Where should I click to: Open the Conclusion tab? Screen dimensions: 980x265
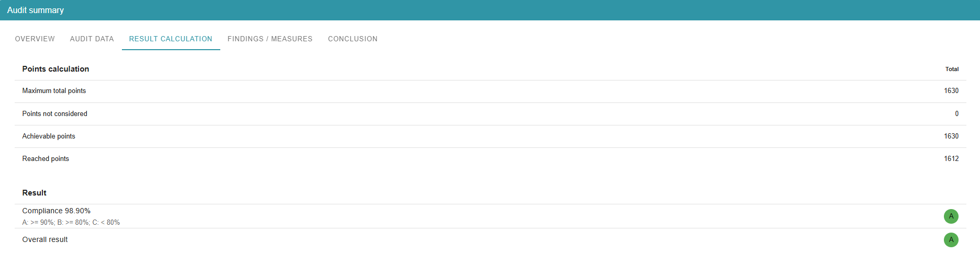[353, 39]
